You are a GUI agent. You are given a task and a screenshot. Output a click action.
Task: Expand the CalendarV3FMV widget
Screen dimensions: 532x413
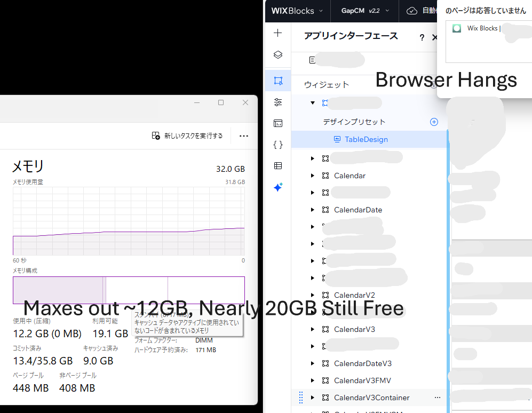[x=313, y=380]
